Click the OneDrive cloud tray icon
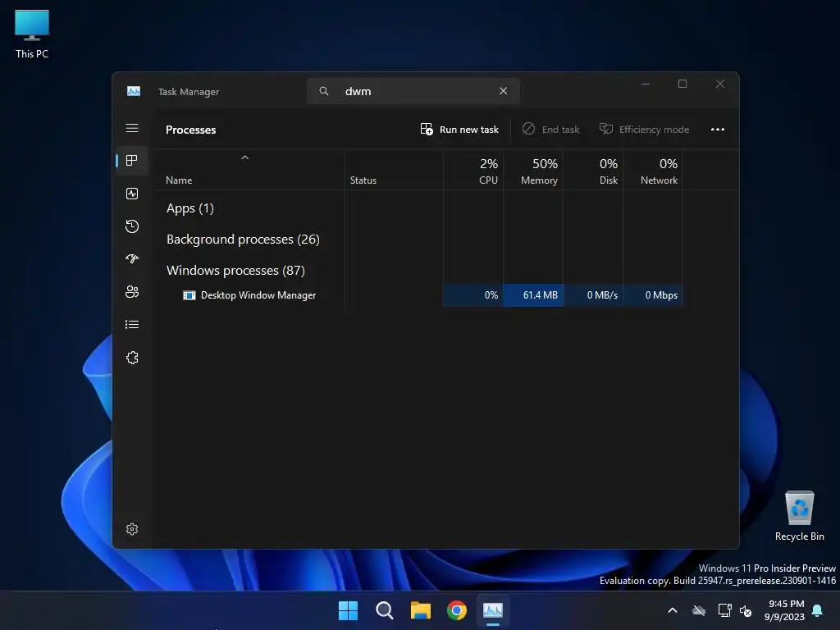Viewport: 840px width, 630px height. pos(699,610)
